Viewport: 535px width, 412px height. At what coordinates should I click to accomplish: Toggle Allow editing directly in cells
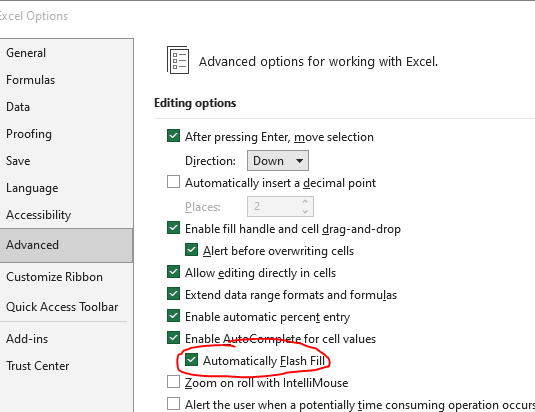(x=173, y=272)
